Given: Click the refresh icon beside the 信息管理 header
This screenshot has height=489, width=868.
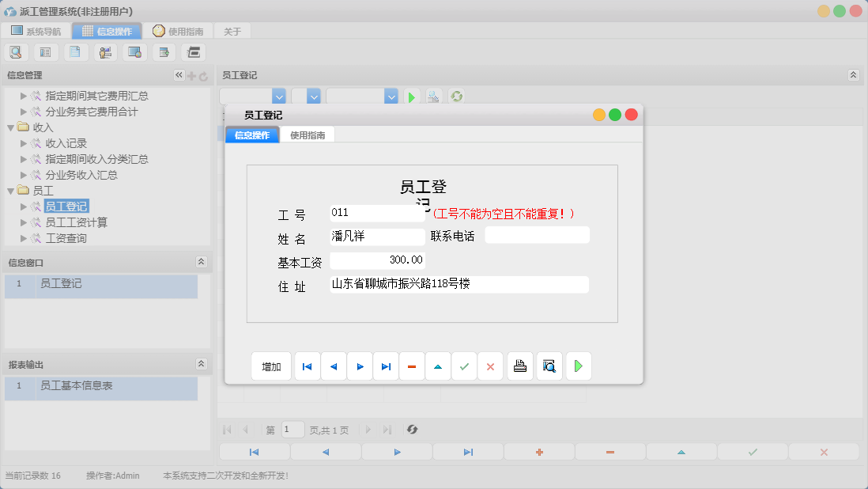Looking at the screenshot, I should pos(204,75).
